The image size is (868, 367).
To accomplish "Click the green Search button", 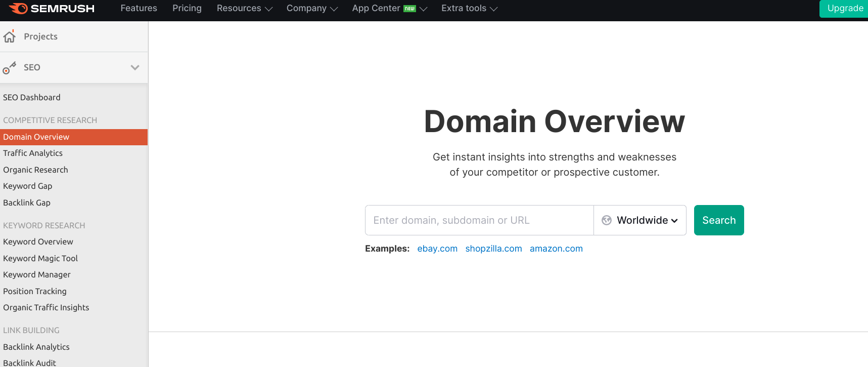I will 719,220.
